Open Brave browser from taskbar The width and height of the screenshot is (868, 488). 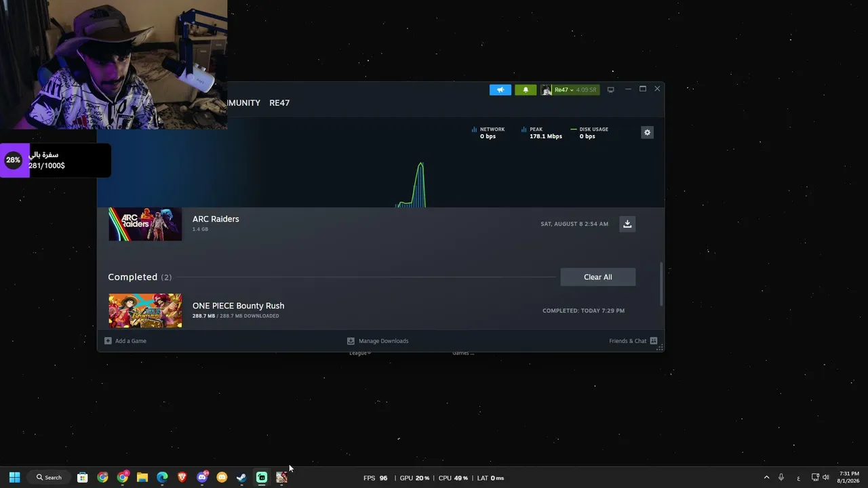182,478
